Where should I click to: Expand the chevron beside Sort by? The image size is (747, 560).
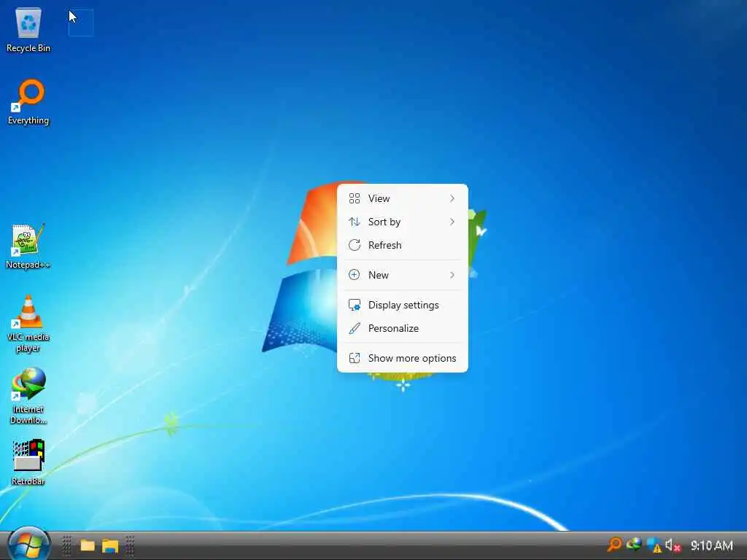(452, 222)
